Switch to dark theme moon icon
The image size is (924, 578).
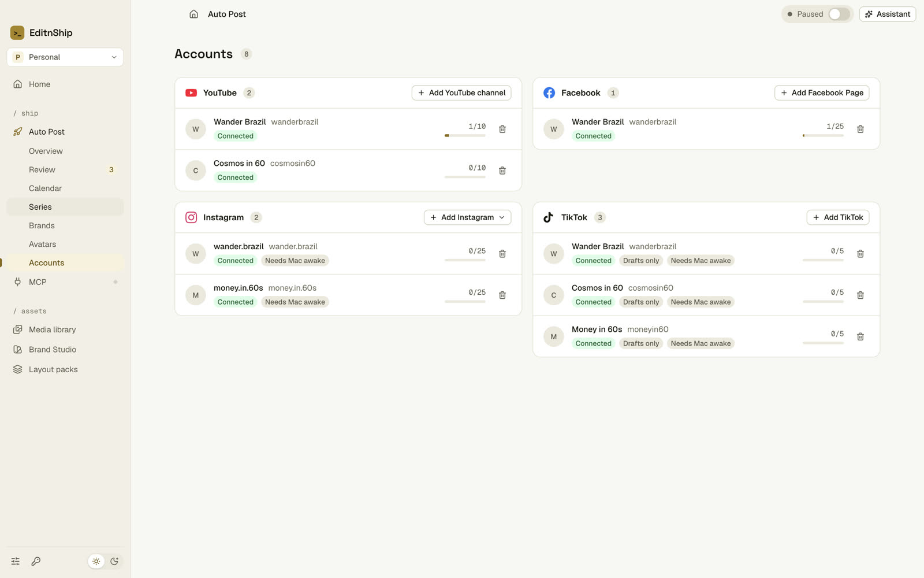tap(114, 561)
